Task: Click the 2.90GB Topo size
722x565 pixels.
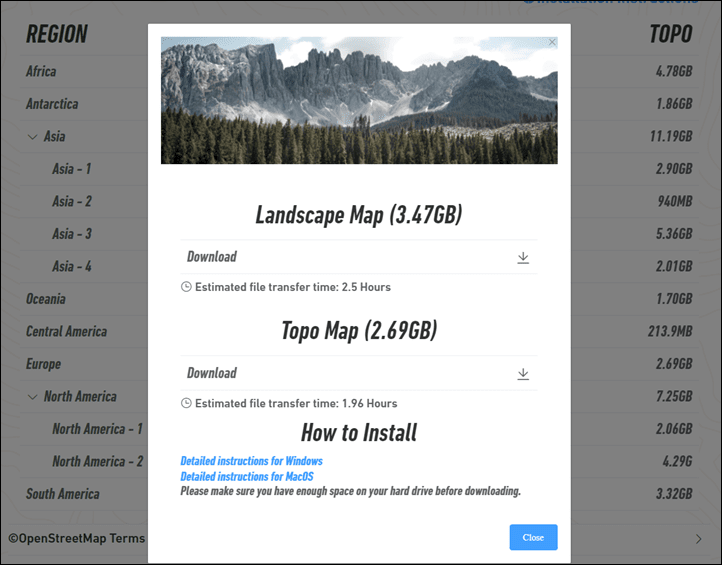Action: [x=674, y=169]
